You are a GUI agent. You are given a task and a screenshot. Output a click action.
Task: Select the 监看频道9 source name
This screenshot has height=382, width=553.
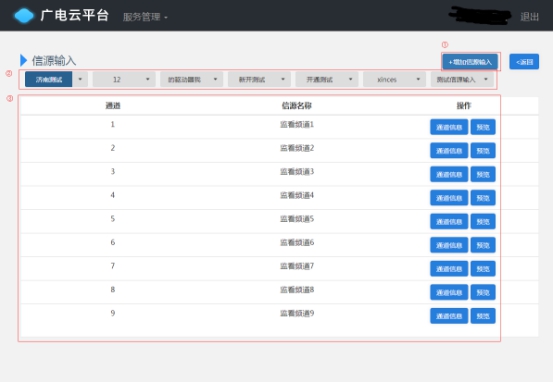click(x=297, y=314)
